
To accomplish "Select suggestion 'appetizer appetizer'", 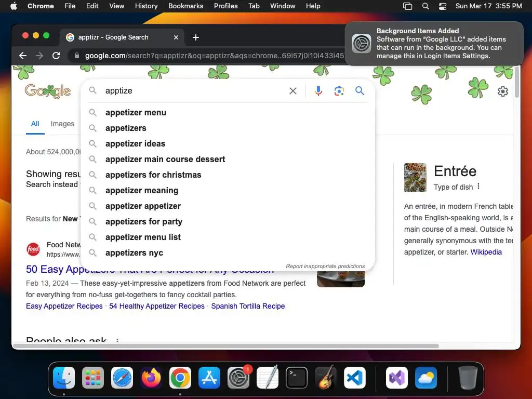I will [x=228, y=206].
